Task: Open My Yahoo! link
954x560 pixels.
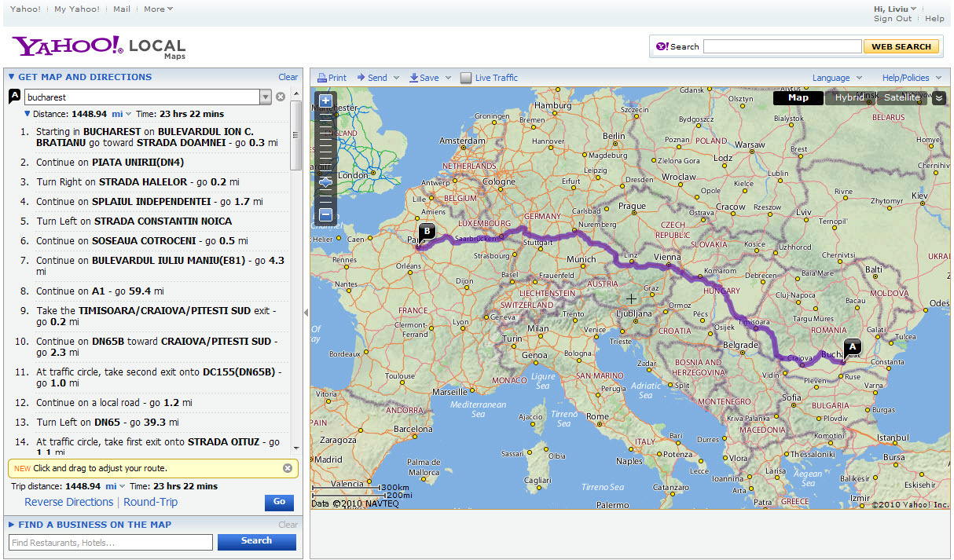Action: [77, 9]
